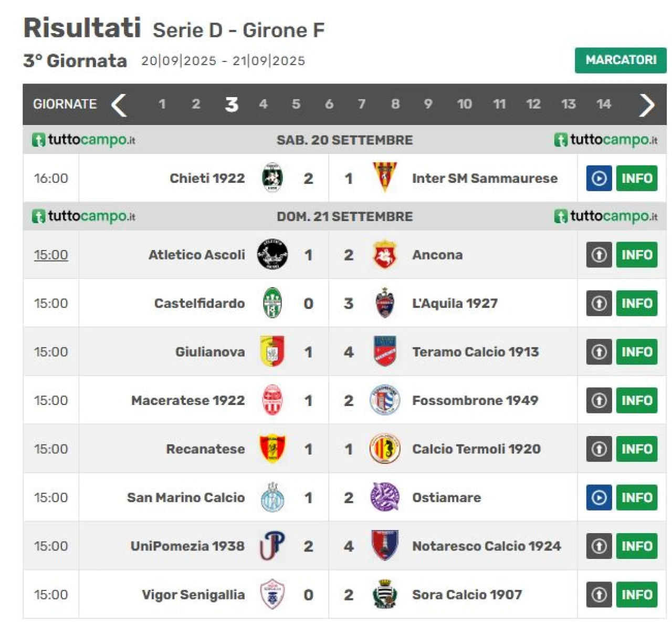672x623 pixels.
Task: Click the Teramo Calcio 1913 crest
Action: [384, 351]
